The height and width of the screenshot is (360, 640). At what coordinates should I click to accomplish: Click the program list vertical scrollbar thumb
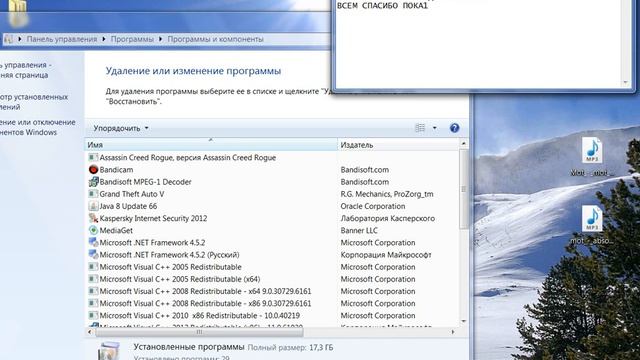pos(463,189)
